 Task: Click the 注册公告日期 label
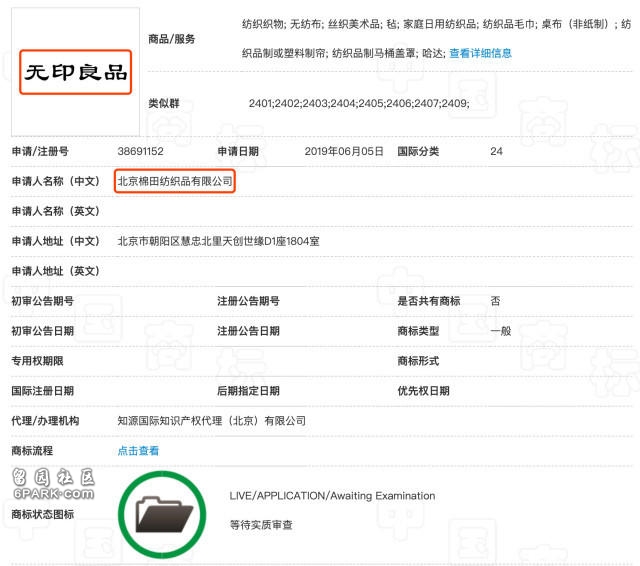[249, 331]
